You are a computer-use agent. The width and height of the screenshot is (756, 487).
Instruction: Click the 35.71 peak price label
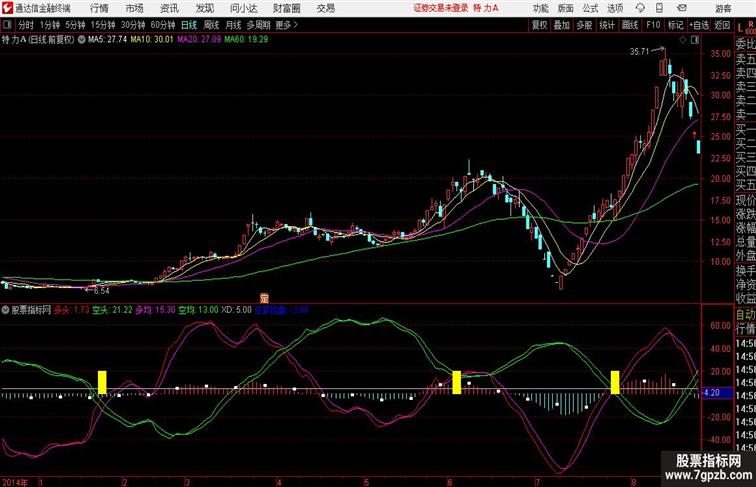(639, 51)
